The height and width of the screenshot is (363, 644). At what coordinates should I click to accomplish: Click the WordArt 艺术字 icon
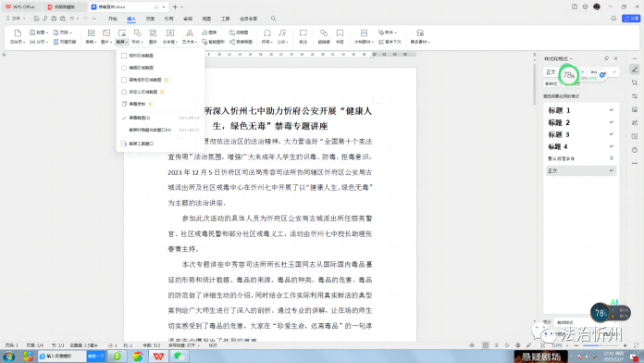190,33
